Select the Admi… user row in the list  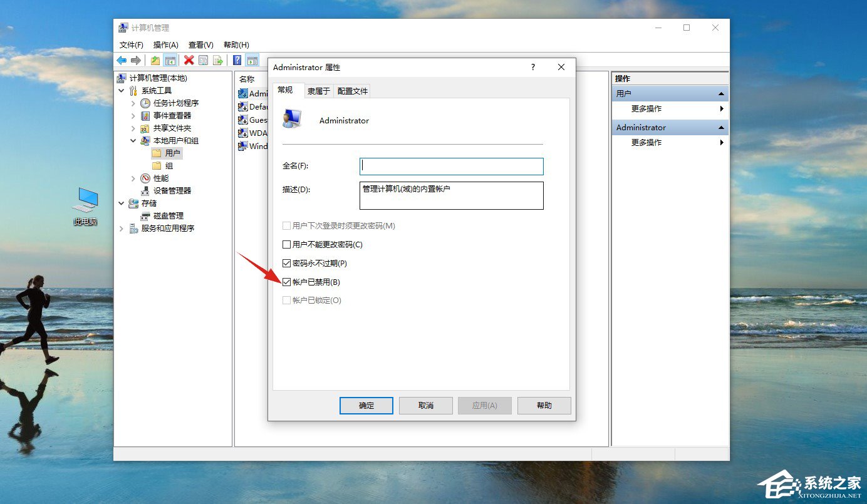click(252, 93)
